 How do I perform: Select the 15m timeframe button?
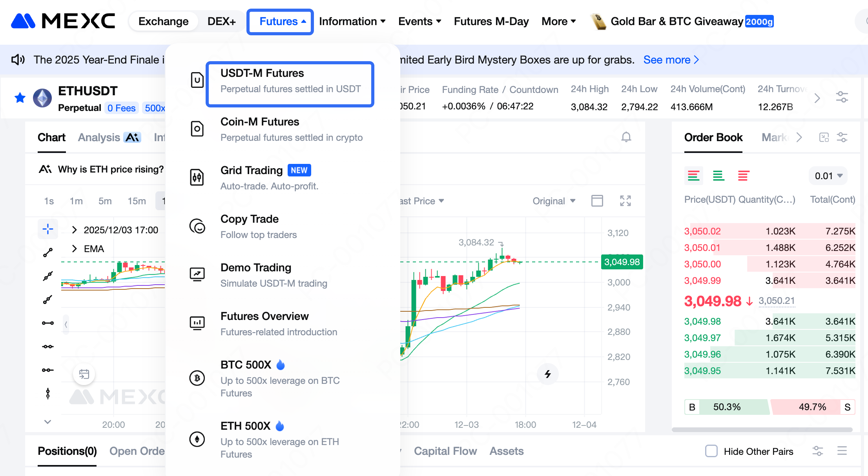coord(137,201)
